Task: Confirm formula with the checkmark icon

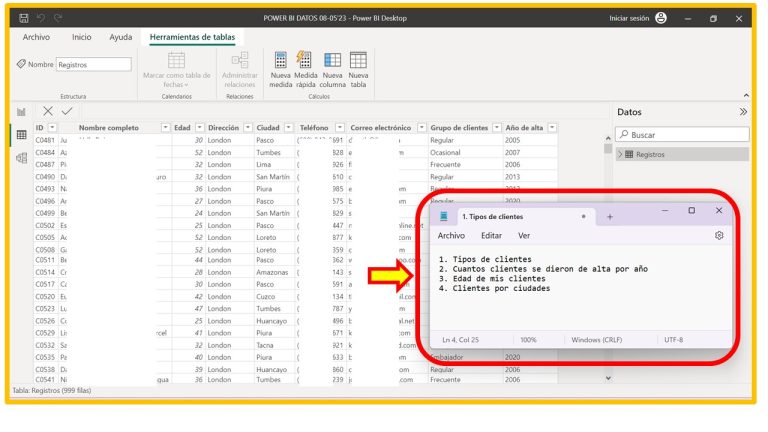Action: 67,111
